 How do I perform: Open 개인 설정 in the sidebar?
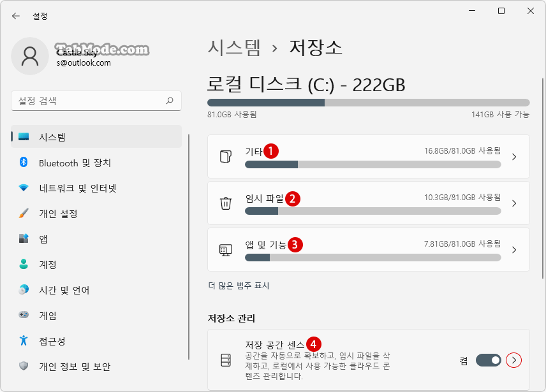96,214
